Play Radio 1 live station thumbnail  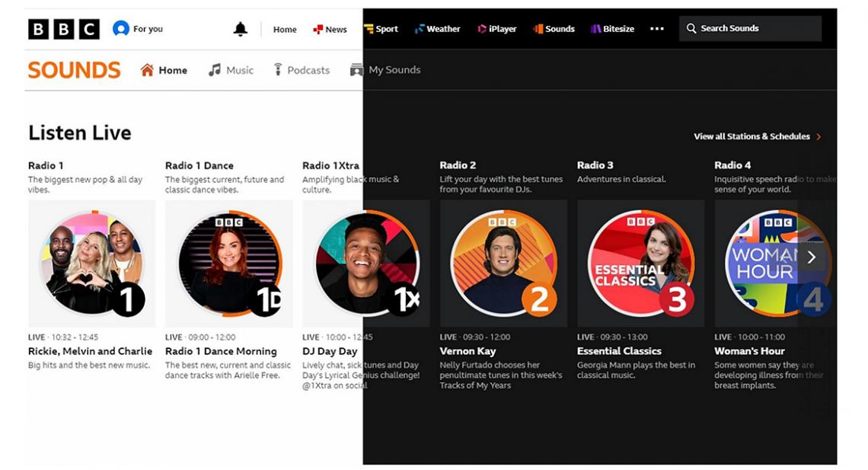pos(91,263)
